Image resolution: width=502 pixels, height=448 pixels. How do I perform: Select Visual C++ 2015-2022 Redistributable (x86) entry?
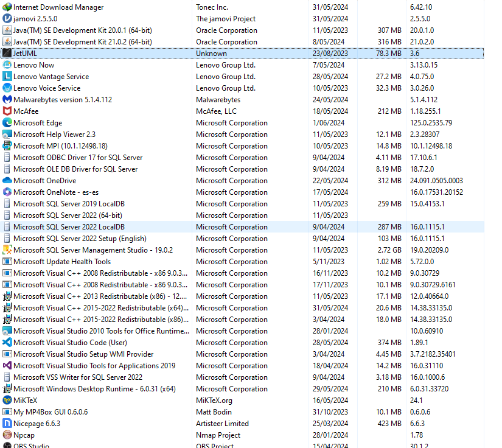pos(101,320)
